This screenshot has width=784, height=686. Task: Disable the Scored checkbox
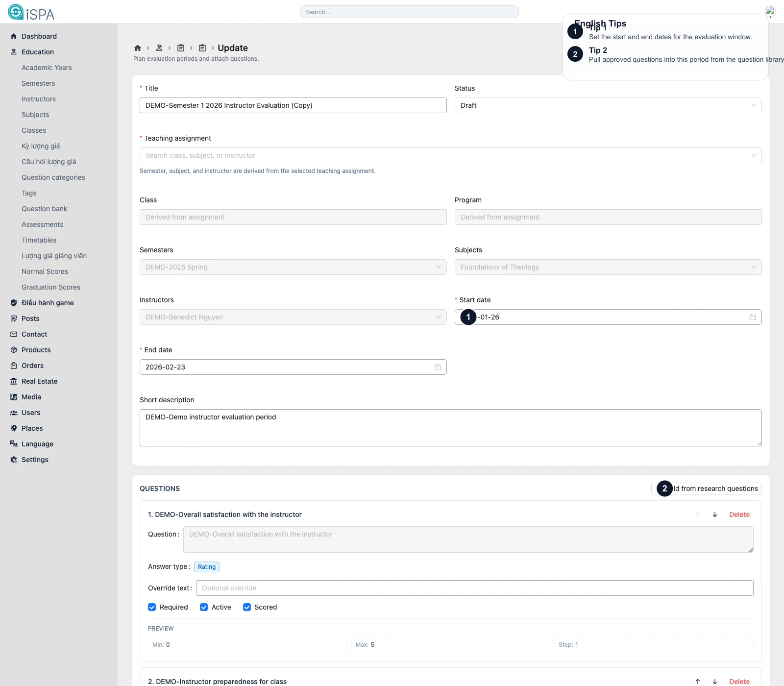247,607
